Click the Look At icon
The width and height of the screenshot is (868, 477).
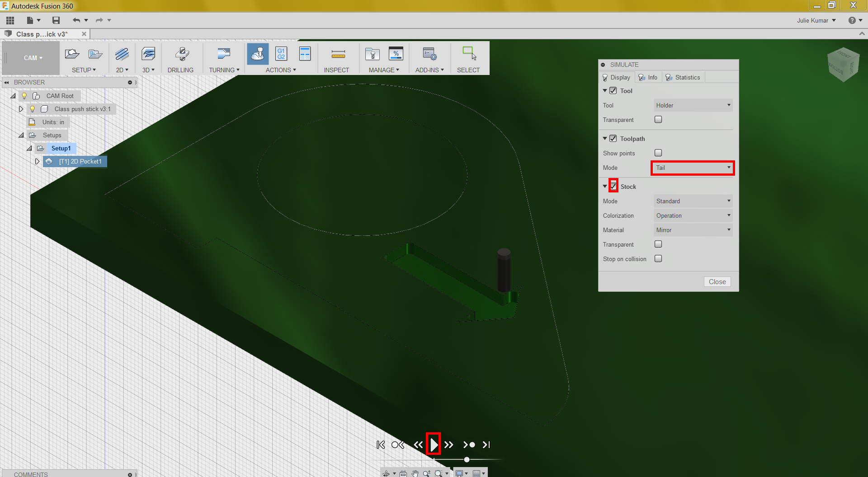coord(403,473)
